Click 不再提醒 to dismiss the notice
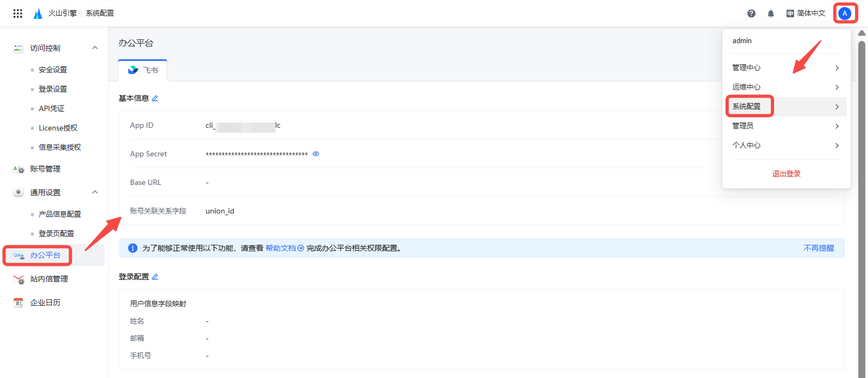 pos(819,248)
